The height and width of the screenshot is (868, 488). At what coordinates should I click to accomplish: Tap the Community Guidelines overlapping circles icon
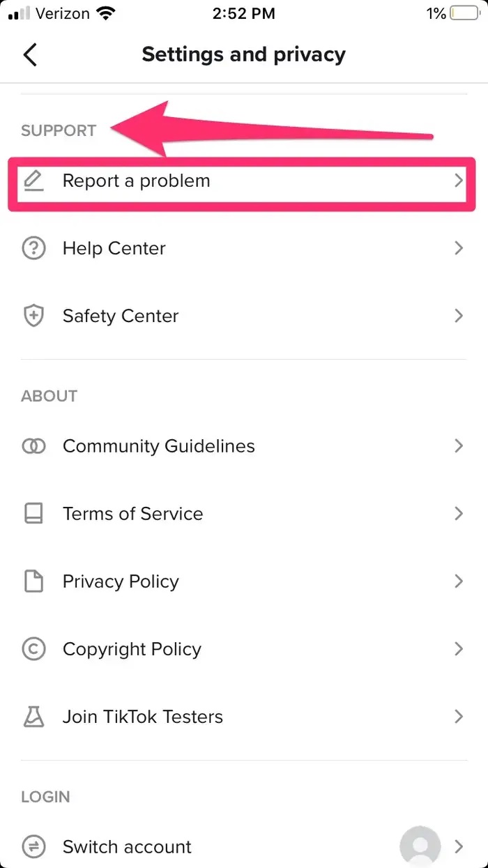(33, 446)
